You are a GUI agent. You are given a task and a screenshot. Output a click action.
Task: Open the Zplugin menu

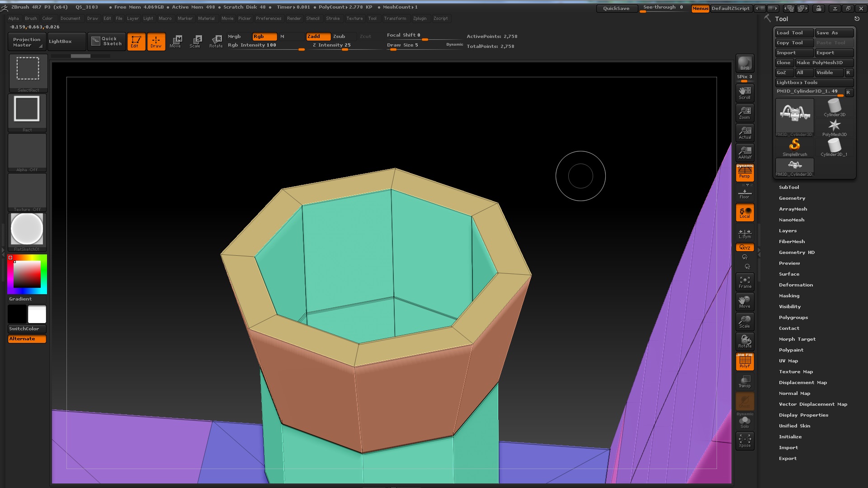[419, 19]
